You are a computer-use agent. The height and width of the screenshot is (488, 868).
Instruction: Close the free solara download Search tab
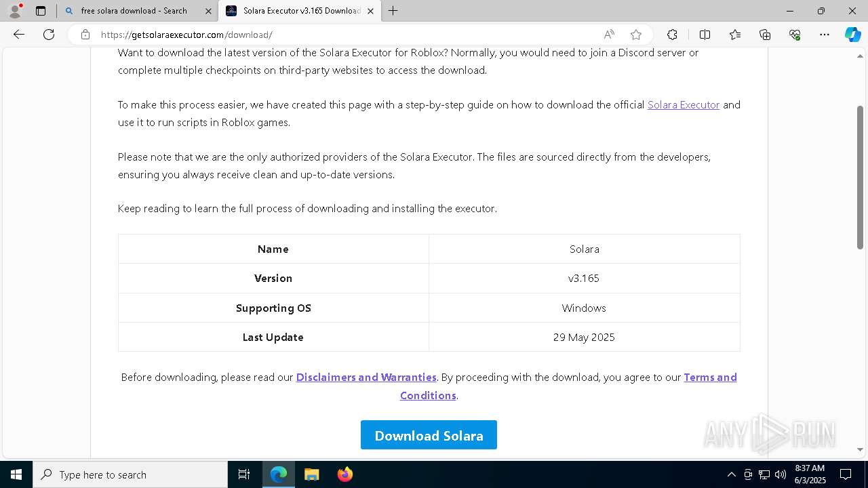(x=208, y=11)
